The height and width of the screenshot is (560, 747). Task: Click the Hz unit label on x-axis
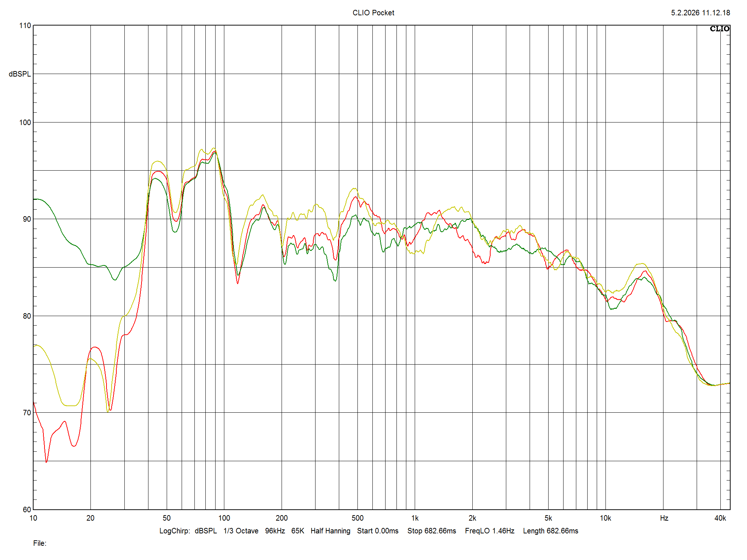664,518
